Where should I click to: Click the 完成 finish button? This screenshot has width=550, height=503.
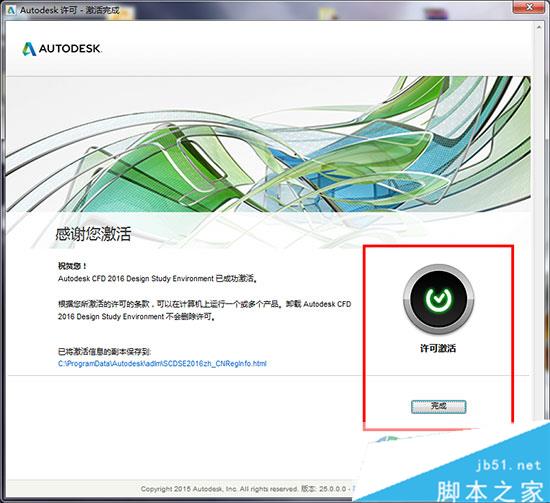point(438,407)
